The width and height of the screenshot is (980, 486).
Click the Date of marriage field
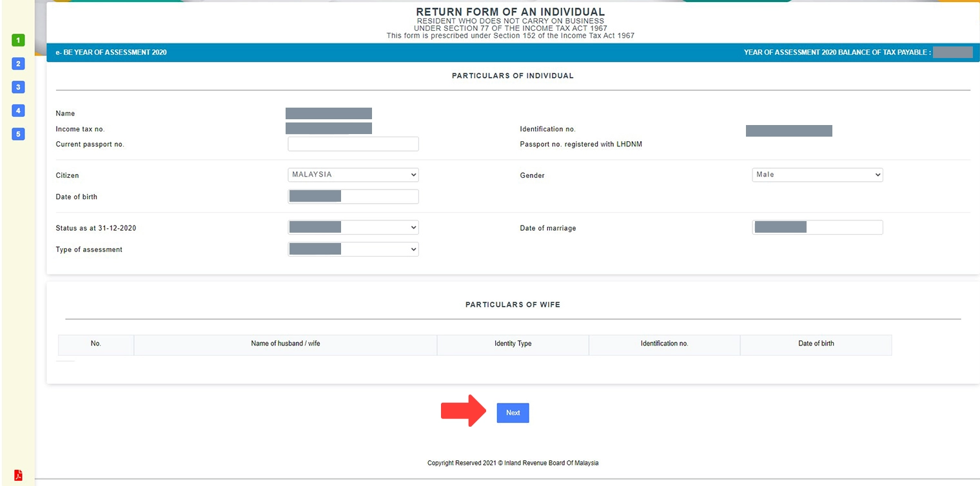tap(817, 227)
